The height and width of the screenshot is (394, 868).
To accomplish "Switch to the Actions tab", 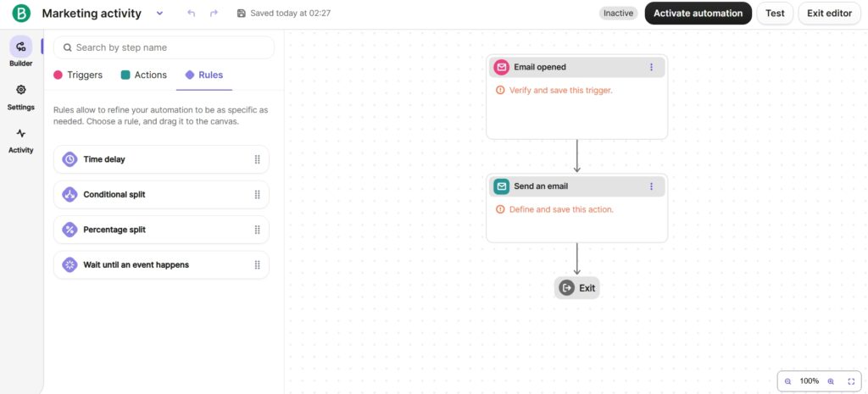I will pos(144,75).
